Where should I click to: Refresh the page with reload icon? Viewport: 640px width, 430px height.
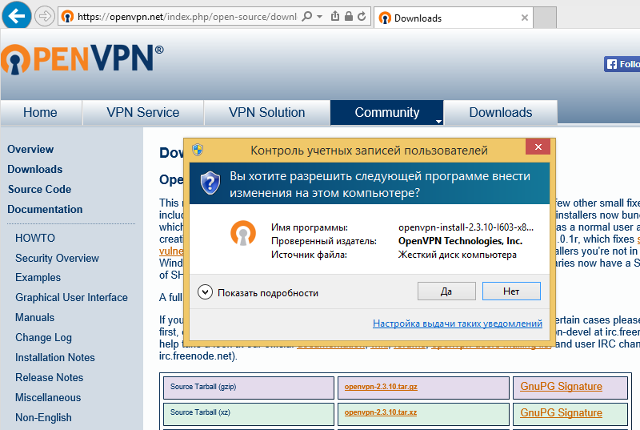(362, 16)
